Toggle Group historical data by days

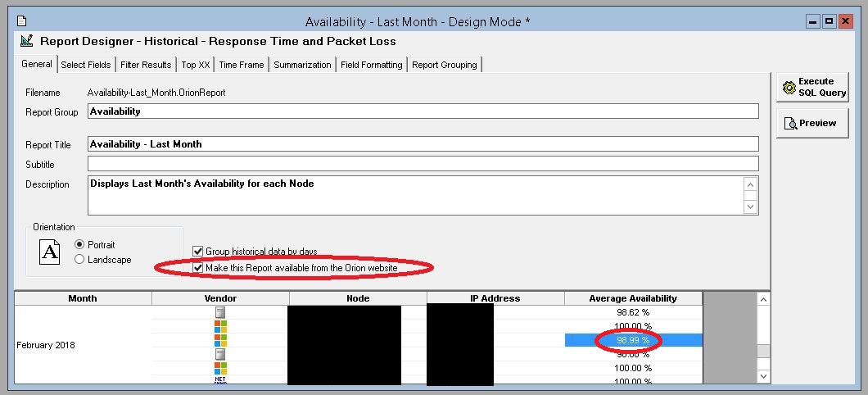pyautogui.click(x=198, y=252)
